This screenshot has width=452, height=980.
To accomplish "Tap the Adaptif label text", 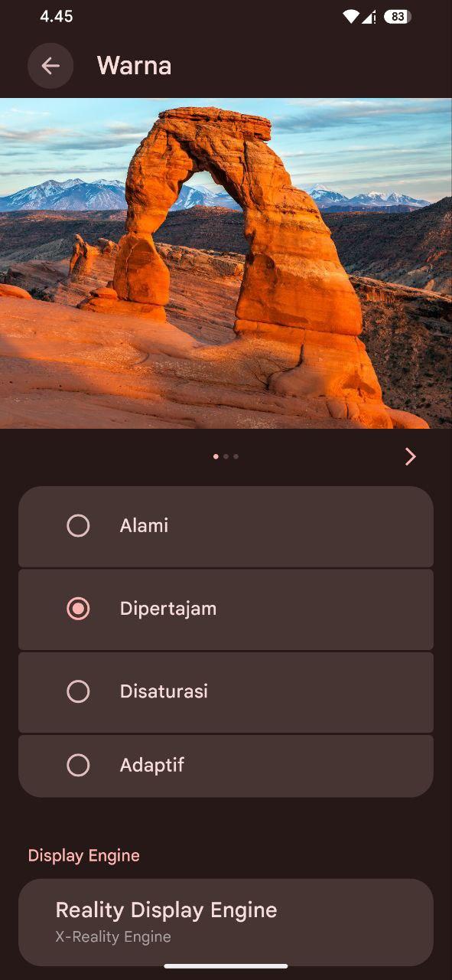I will click(152, 765).
